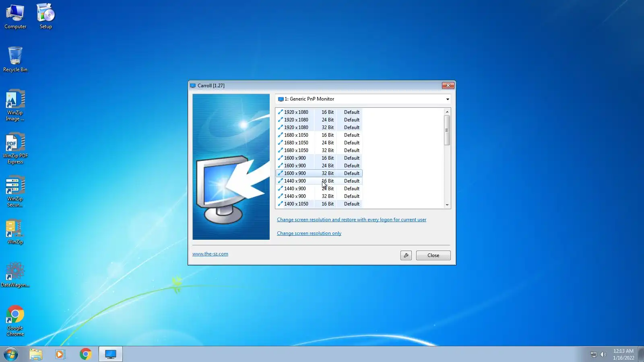
Task: Select 1440 x 900 32 Bit row
Action: pyautogui.click(x=319, y=196)
